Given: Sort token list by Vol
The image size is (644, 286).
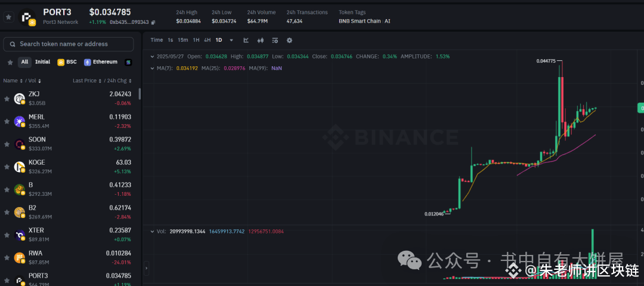Looking at the screenshot, I should point(35,81).
